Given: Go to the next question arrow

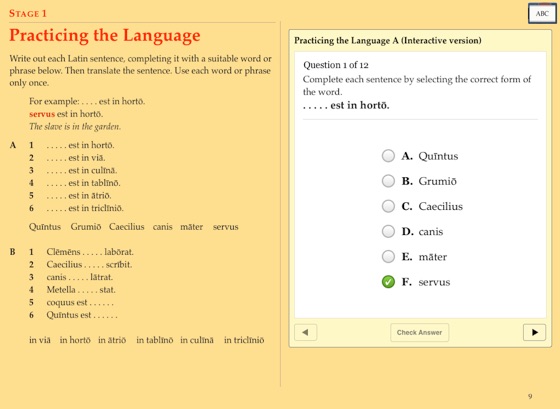Looking at the screenshot, I should pos(534,332).
